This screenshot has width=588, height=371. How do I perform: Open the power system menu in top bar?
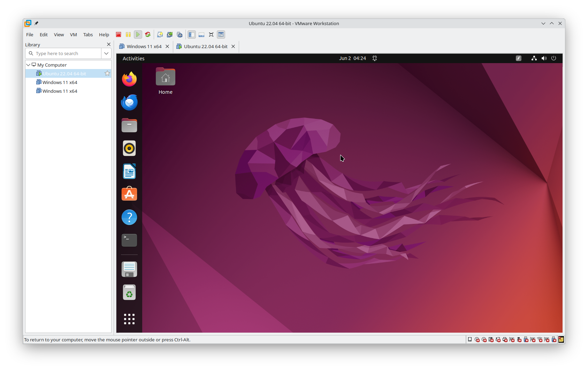coord(553,58)
